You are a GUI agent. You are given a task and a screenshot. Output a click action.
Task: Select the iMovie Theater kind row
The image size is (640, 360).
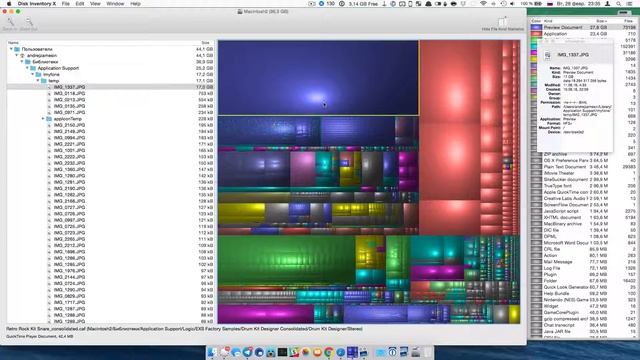pyautogui.click(x=584, y=173)
